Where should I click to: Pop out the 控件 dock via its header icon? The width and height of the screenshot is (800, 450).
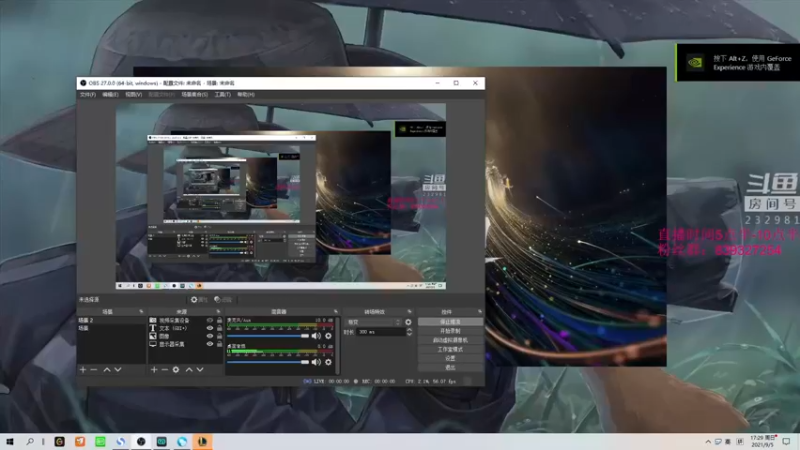(x=480, y=311)
